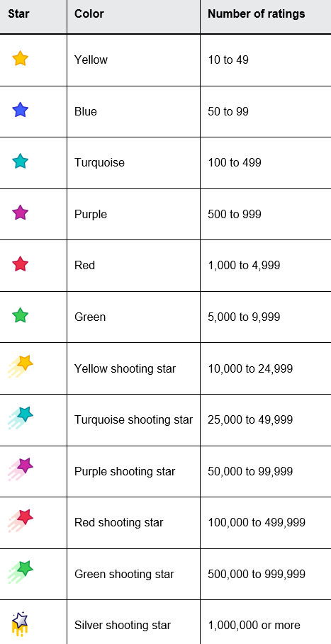Select the turquoise star icon
Screen dimensions: 331x644
point(20,162)
